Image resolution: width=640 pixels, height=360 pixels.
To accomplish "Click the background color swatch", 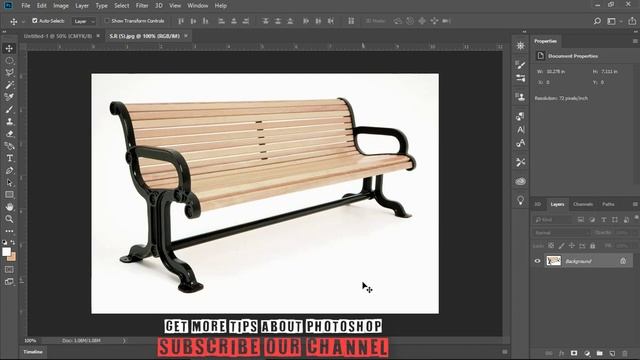I will click(x=12, y=257).
